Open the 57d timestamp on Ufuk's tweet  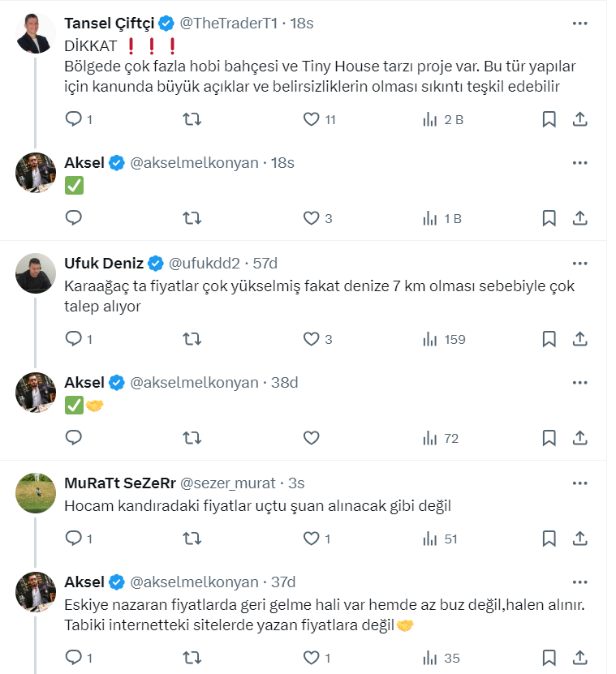click(x=265, y=263)
